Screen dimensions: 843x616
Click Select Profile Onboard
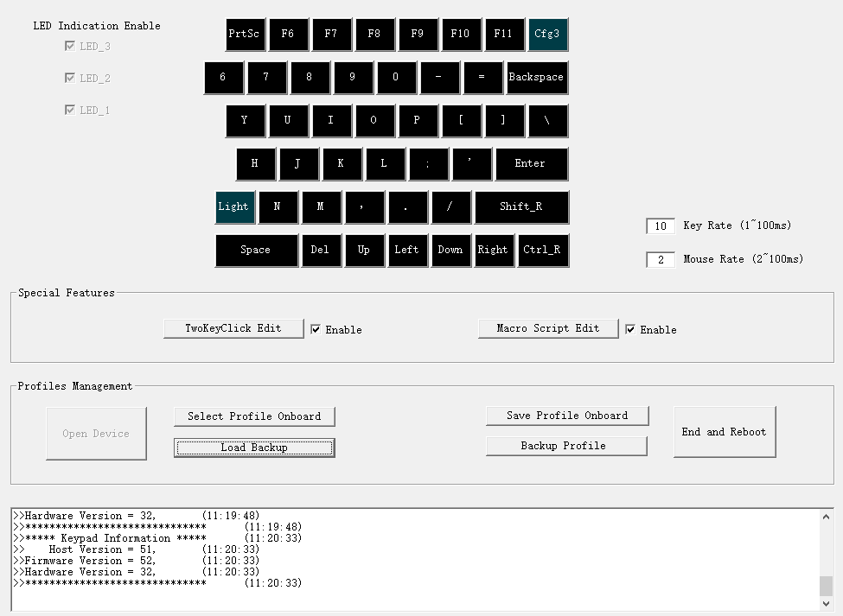[x=254, y=416]
